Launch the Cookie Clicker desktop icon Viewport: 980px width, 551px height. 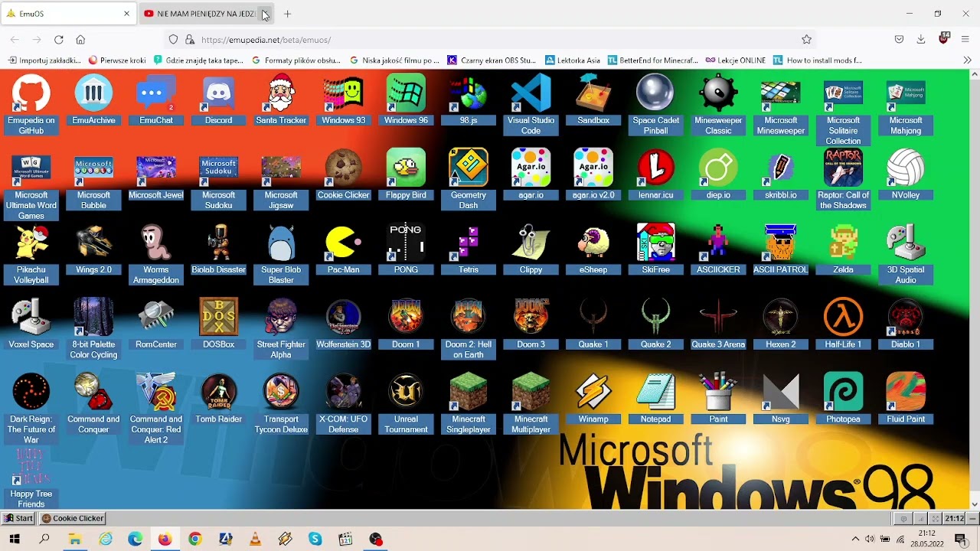click(x=343, y=174)
